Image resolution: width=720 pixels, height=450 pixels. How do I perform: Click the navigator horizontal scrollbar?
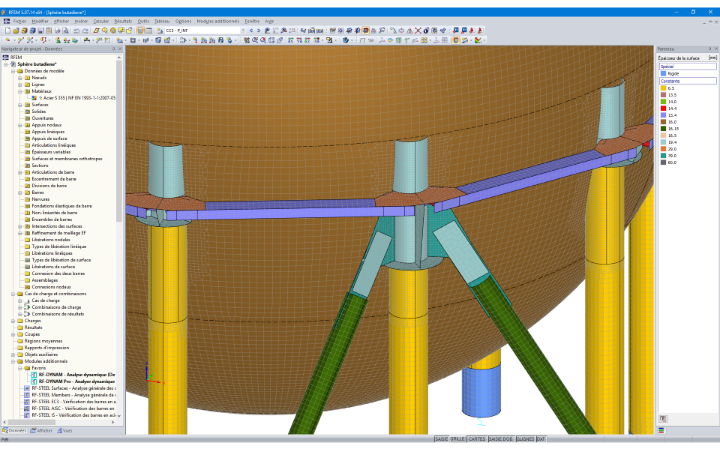[x=34, y=422]
